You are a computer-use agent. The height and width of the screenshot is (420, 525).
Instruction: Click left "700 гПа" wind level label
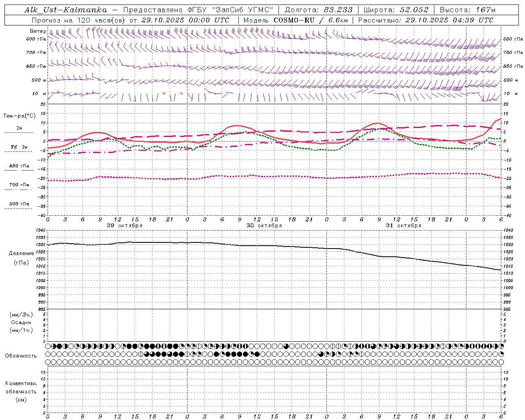click(36, 52)
